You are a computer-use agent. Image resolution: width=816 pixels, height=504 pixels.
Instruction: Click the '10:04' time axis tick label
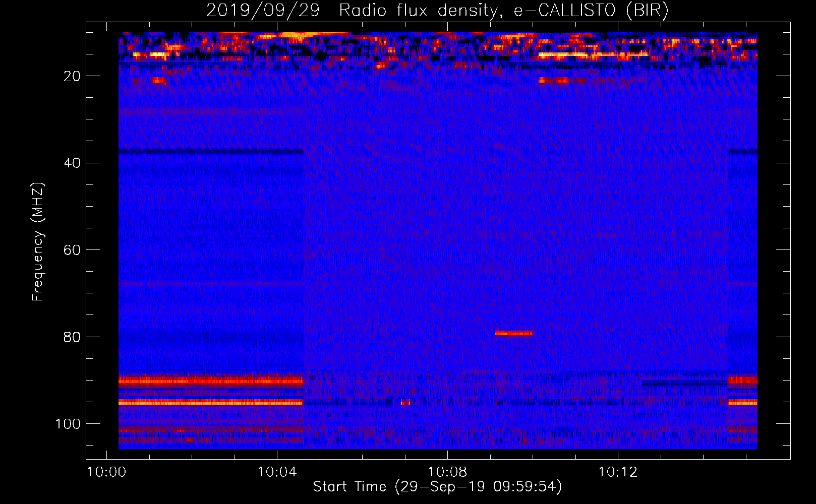[277, 472]
